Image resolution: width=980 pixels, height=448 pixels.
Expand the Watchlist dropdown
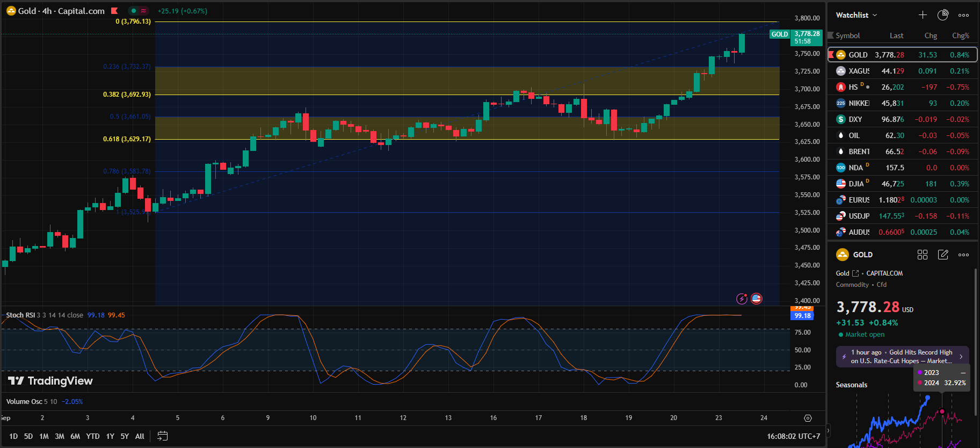coord(856,15)
